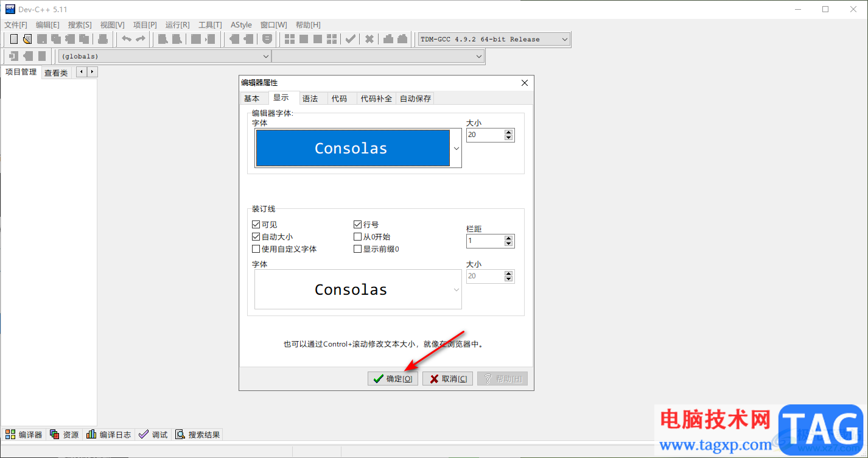Open the 运行[R] menu
Viewport: 868px width, 458px height.
(x=178, y=25)
